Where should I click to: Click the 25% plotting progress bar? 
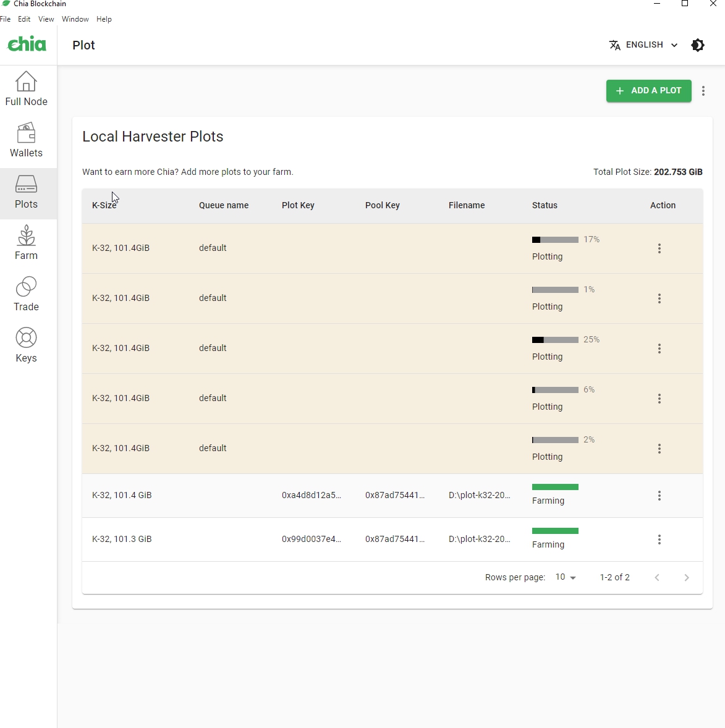pyautogui.click(x=555, y=340)
